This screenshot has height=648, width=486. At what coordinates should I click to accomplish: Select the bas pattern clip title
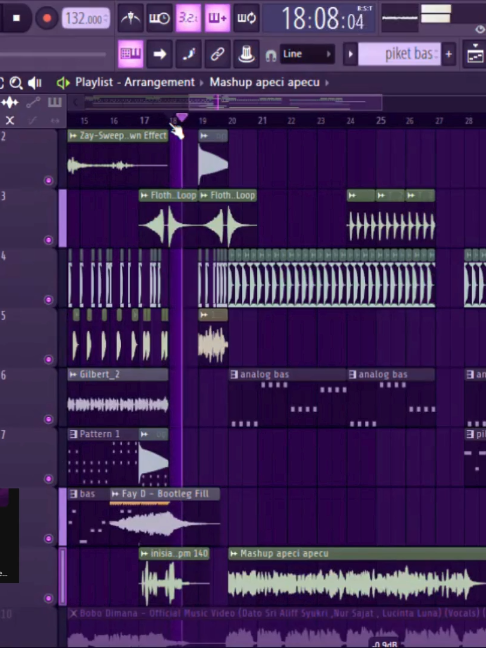(x=87, y=494)
